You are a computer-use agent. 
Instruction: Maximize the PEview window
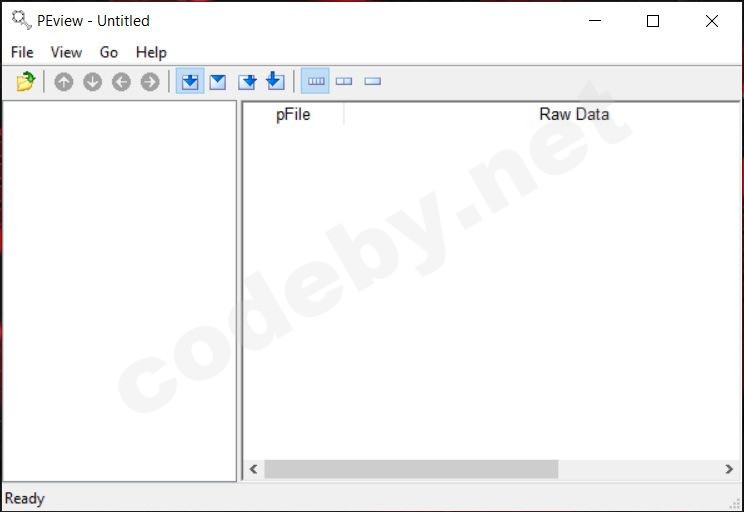tap(653, 20)
